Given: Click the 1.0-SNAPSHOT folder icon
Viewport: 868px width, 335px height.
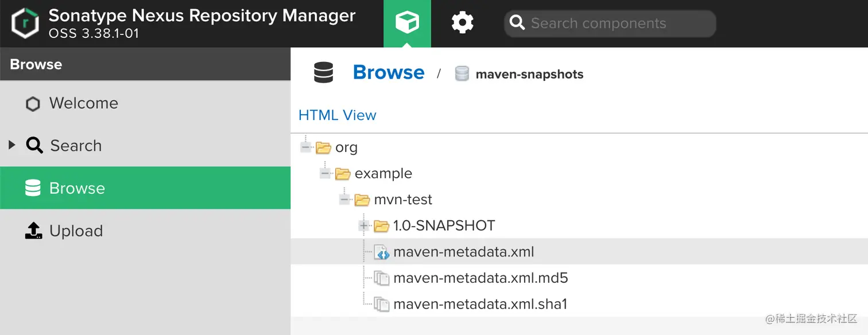Looking at the screenshot, I should click(x=381, y=226).
